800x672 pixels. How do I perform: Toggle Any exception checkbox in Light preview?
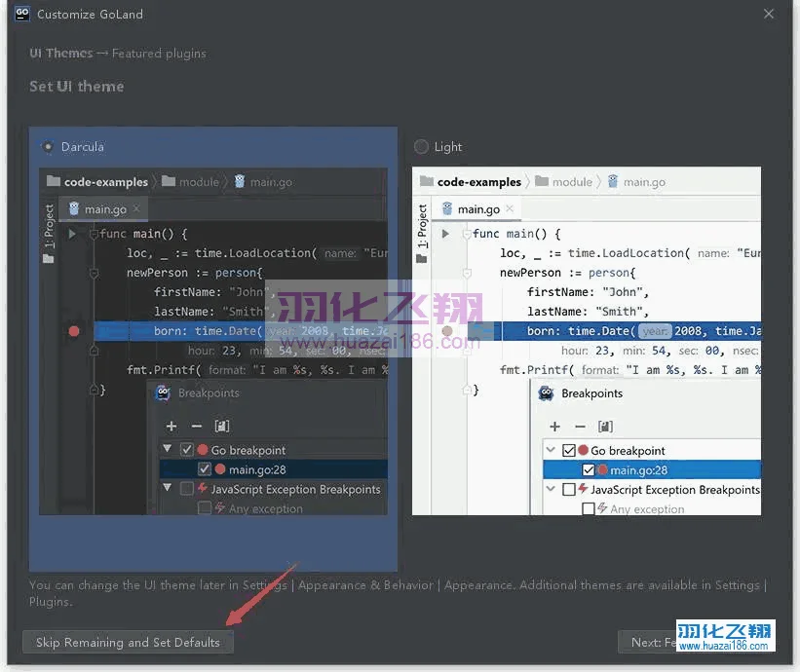click(589, 508)
